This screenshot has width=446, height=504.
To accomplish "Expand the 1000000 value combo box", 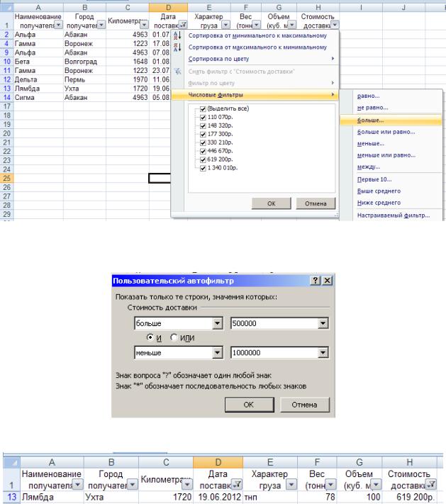I will click(x=323, y=352).
